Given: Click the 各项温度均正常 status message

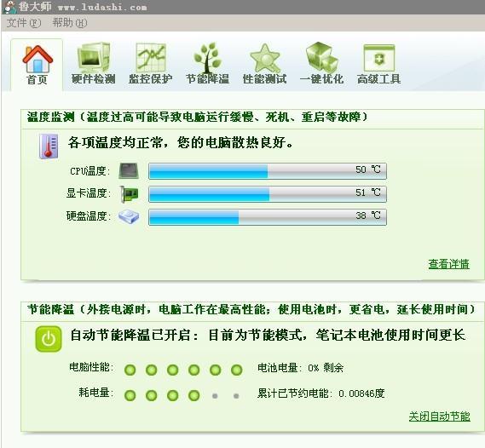Looking at the screenshot, I should 180,143.
